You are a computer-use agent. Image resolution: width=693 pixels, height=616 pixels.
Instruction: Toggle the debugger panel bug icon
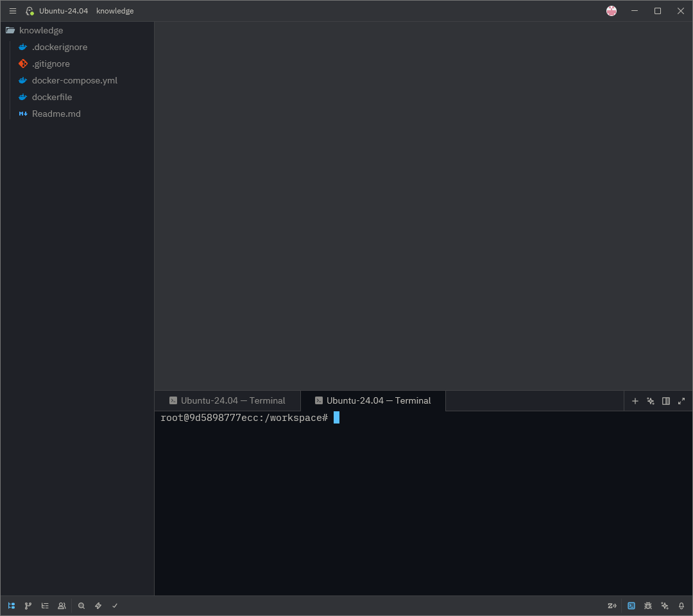point(648,606)
